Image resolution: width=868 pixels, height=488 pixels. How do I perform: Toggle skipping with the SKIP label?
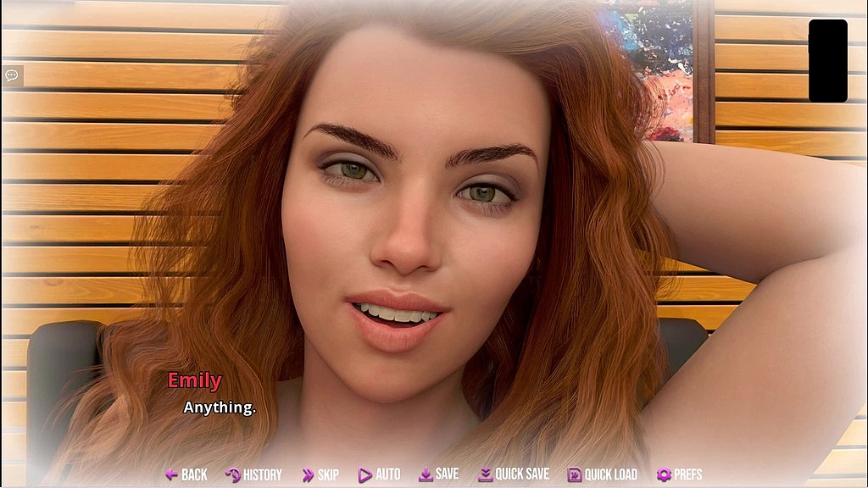click(x=329, y=475)
